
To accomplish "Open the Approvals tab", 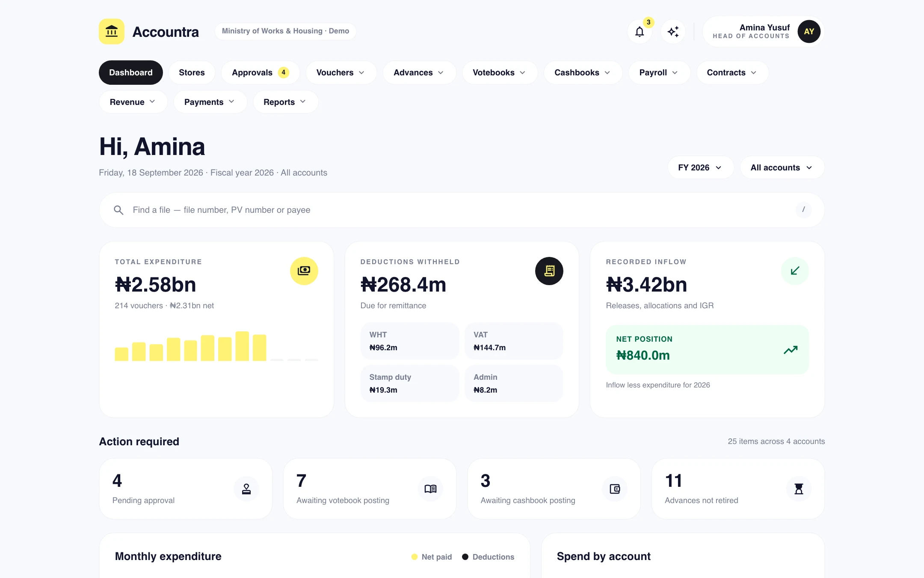I will (x=260, y=73).
